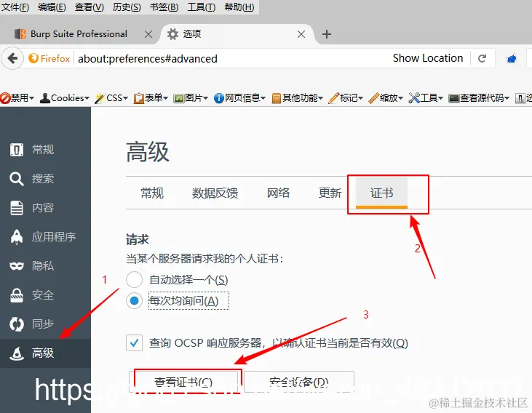This screenshot has height=413, width=532.
Task: Click the browser back arrow button
Action: pos(12,58)
